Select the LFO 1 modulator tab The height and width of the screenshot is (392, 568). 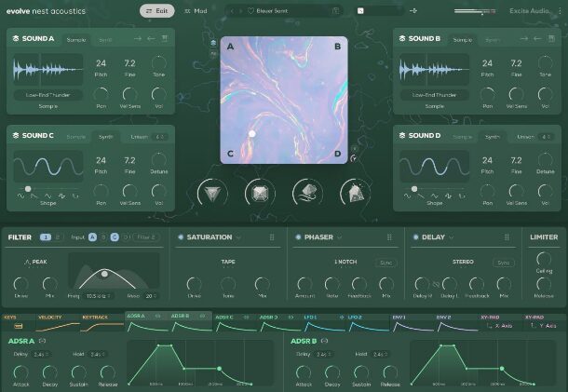[323, 322]
